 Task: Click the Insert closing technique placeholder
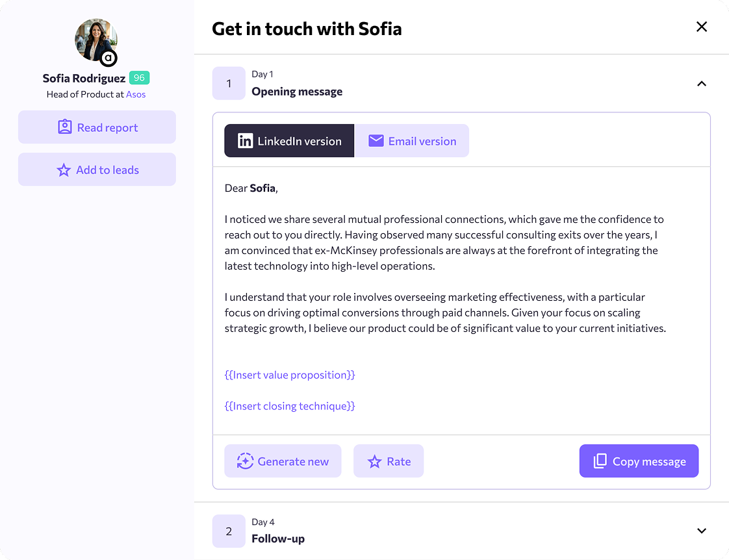coord(289,406)
